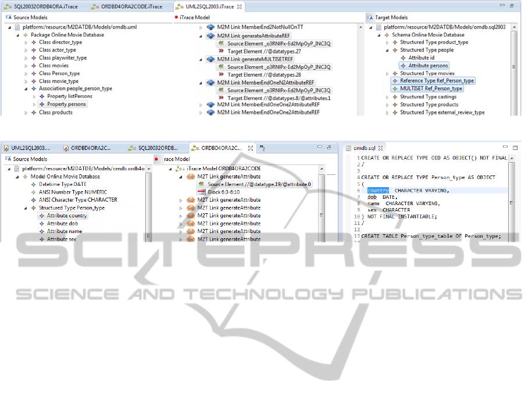Select Reference Type Ref_Person_type item
The image size is (532, 401).
click(x=437, y=81)
